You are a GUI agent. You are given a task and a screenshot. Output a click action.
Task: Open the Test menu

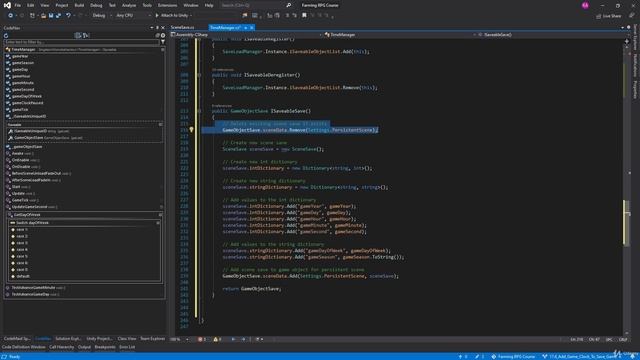click(x=112, y=5)
